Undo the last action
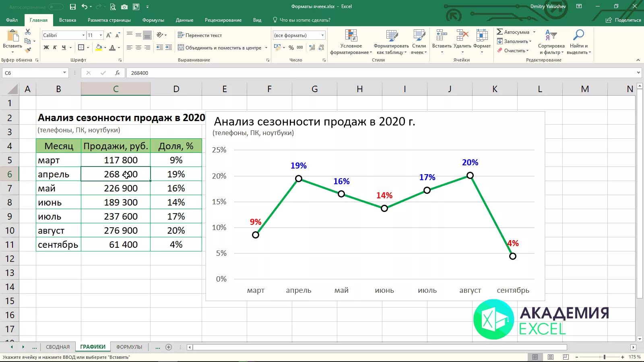Viewport: 644px width, 362px height. point(84,7)
